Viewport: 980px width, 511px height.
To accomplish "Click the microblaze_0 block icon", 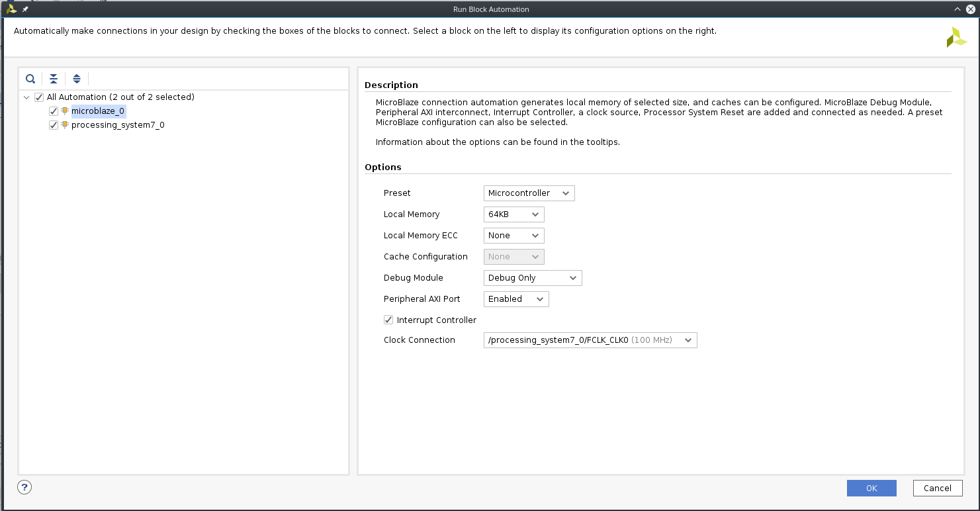I will [x=65, y=111].
